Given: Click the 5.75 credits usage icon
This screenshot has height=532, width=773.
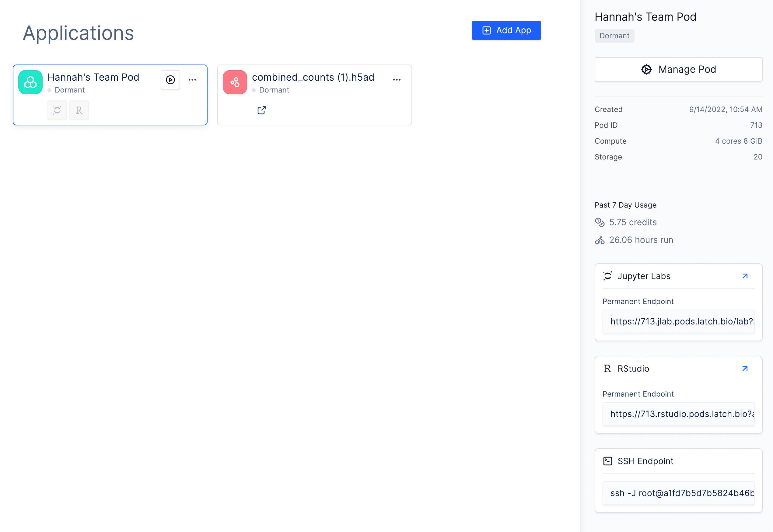Looking at the screenshot, I should pos(599,222).
